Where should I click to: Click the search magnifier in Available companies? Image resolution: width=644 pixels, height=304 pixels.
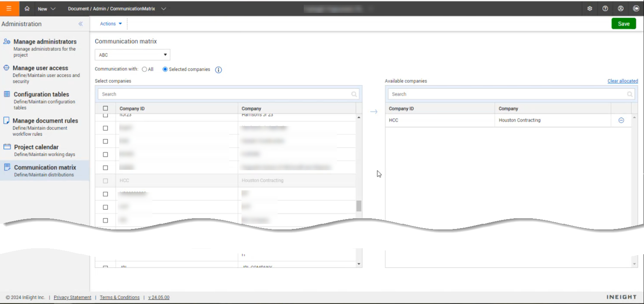tap(630, 94)
